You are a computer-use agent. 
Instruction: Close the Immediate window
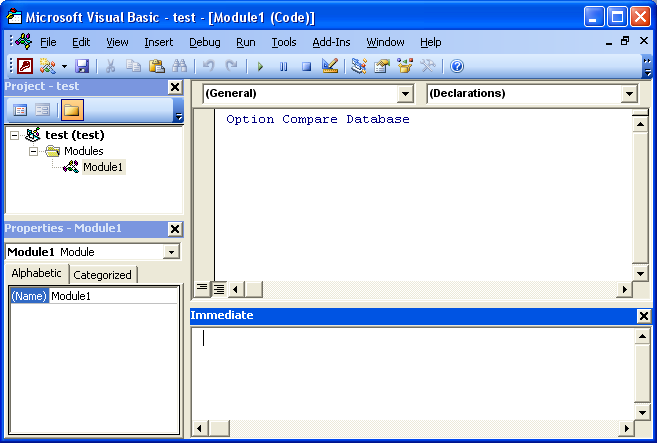tap(644, 316)
